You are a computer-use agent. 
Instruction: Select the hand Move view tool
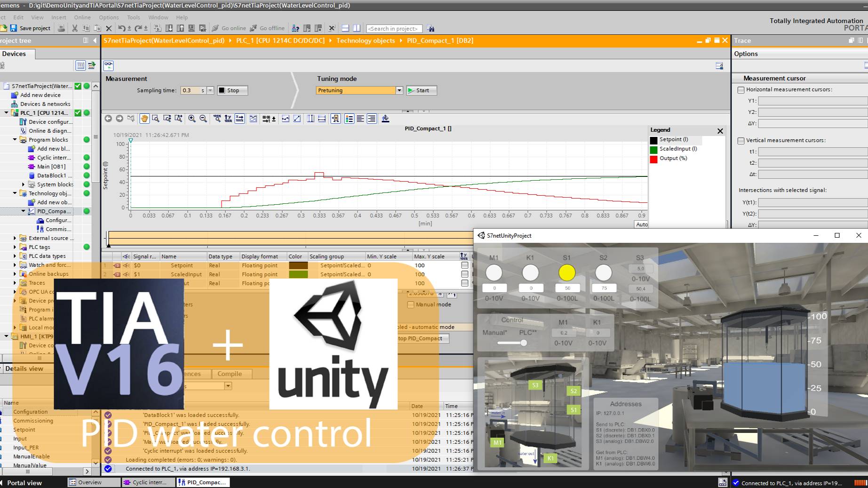click(144, 119)
